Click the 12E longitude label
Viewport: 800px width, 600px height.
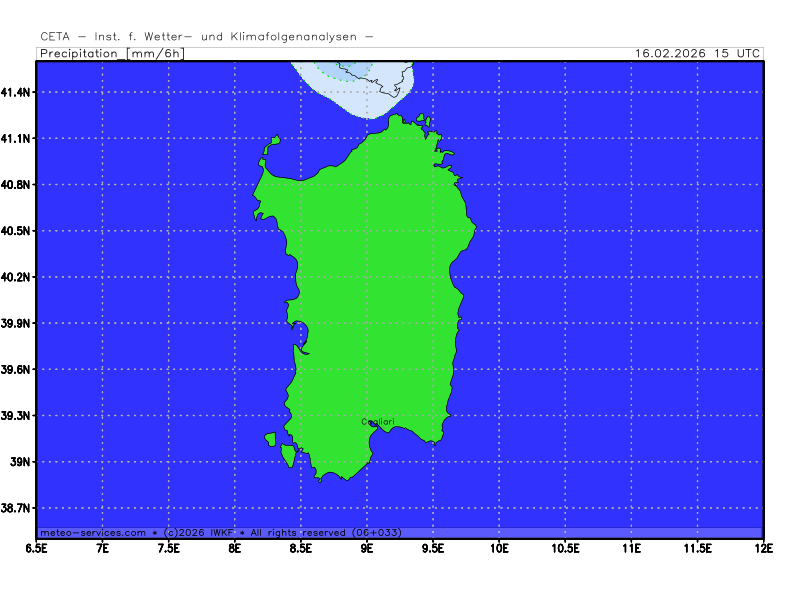pyautogui.click(x=764, y=548)
